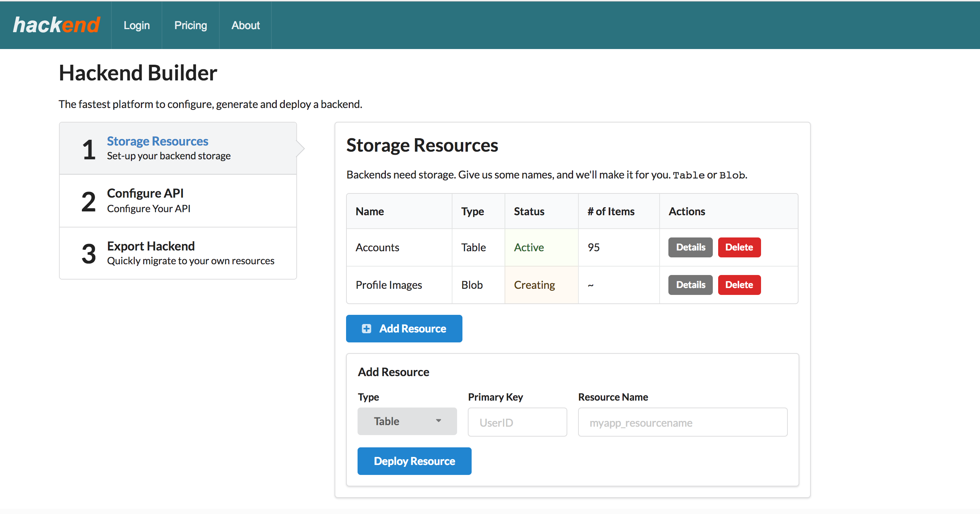Click the Creating status cell
The height and width of the screenshot is (514, 980).
click(x=542, y=285)
